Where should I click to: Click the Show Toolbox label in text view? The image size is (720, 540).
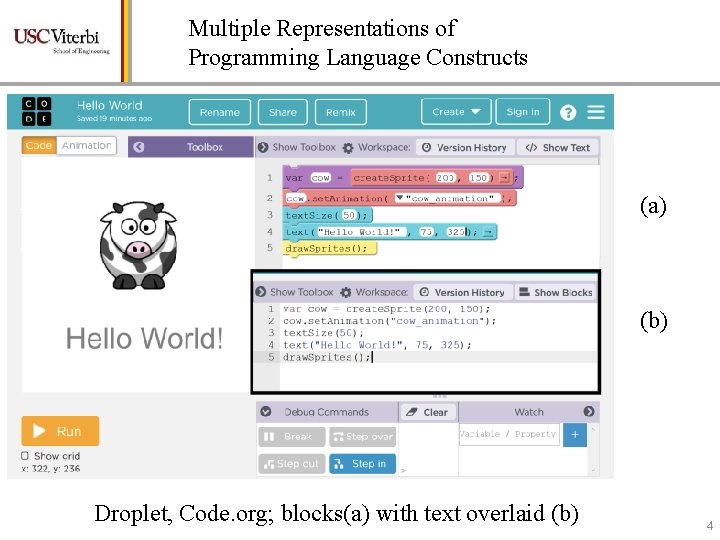302,292
